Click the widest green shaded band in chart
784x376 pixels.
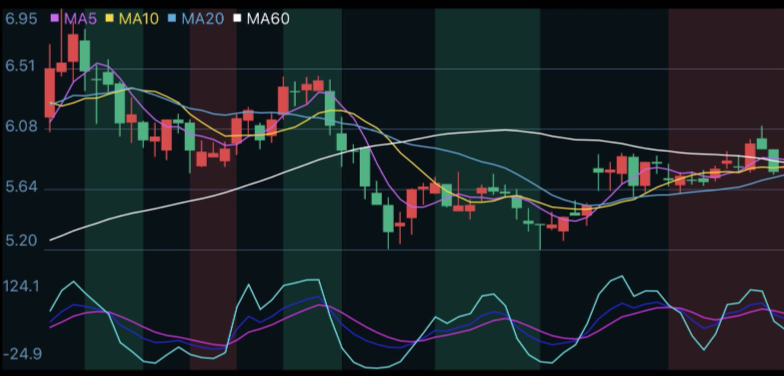pyautogui.click(x=488, y=189)
